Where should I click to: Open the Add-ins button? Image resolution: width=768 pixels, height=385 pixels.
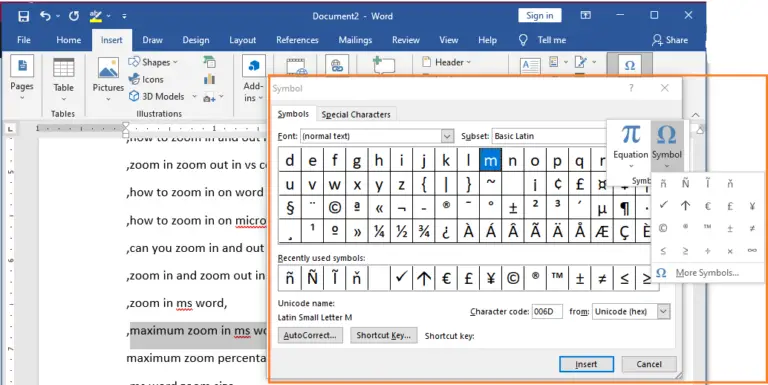(x=254, y=78)
